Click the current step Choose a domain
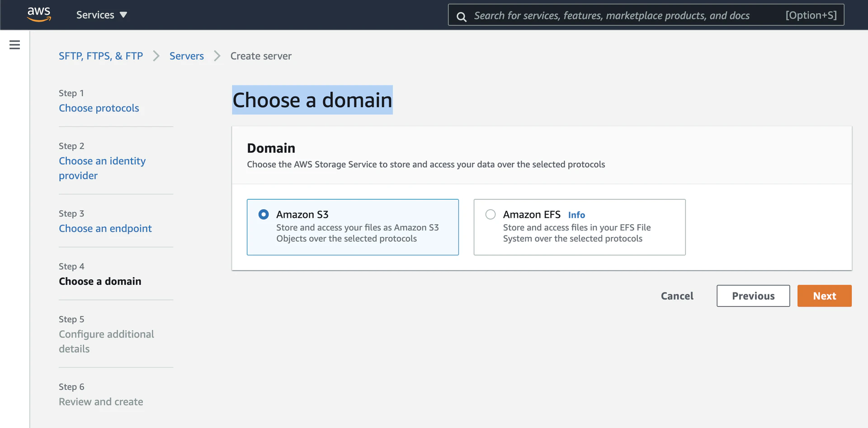The height and width of the screenshot is (428, 868). tap(100, 281)
